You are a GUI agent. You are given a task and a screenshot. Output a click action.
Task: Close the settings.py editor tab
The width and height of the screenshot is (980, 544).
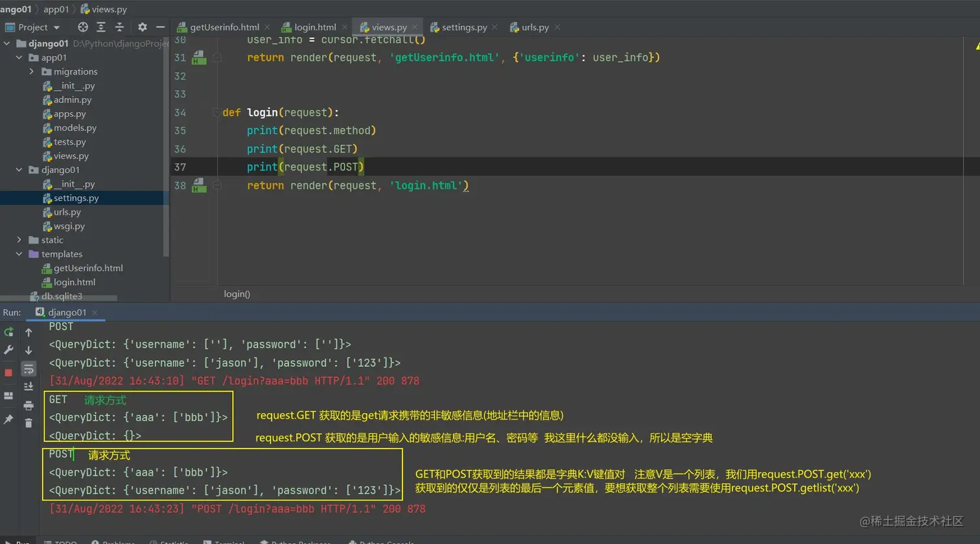pyautogui.click(x=495, y=27)
